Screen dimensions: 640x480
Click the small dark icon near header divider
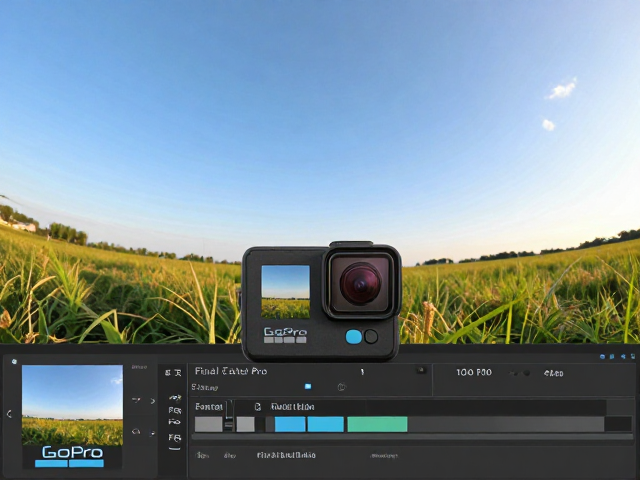coord(421,370)
